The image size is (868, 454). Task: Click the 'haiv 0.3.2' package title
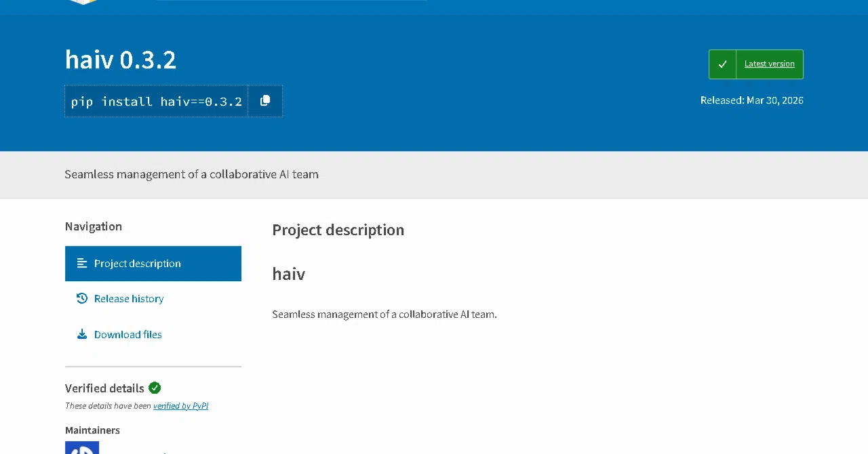(x=121, y=60)
